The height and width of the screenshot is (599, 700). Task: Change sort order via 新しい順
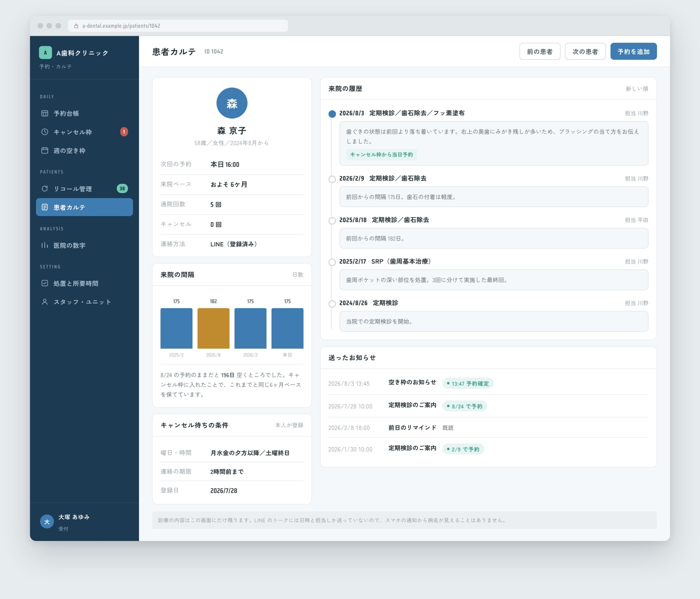[637, 89]
